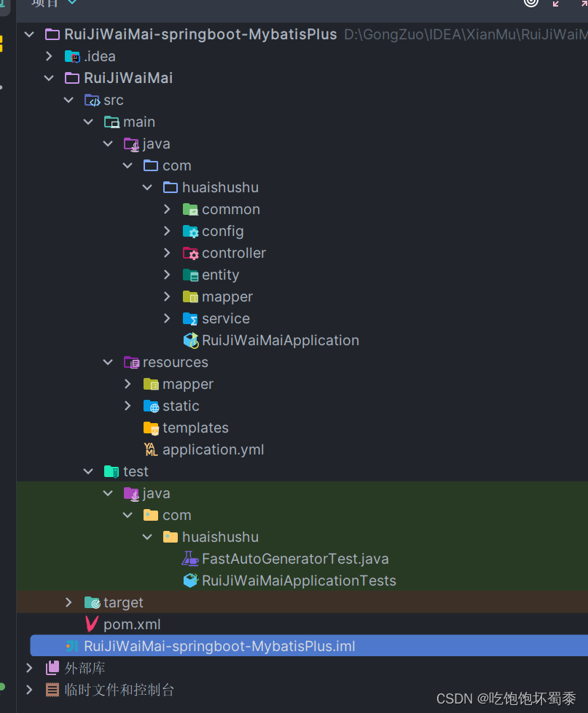Click the src source folder icon
The height and width of the screenshot is (713, 588).
93,100
